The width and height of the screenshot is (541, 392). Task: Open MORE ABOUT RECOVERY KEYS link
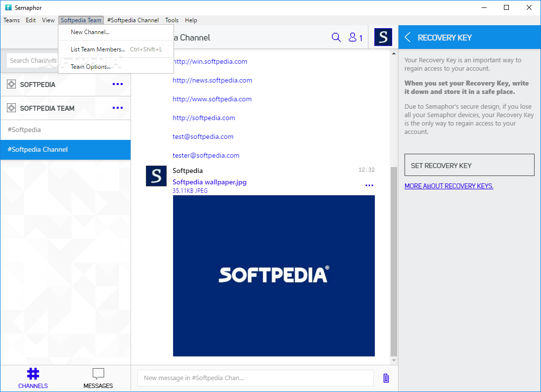449,186
